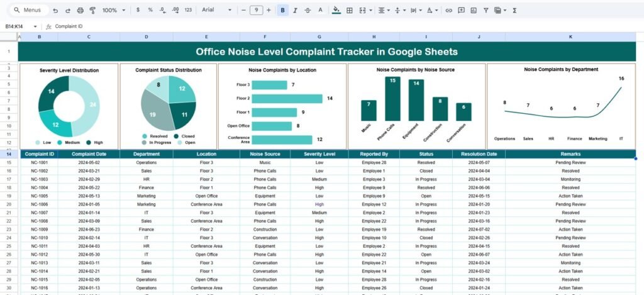Select the Severity Level Distribution donut chart

point(69,106)
